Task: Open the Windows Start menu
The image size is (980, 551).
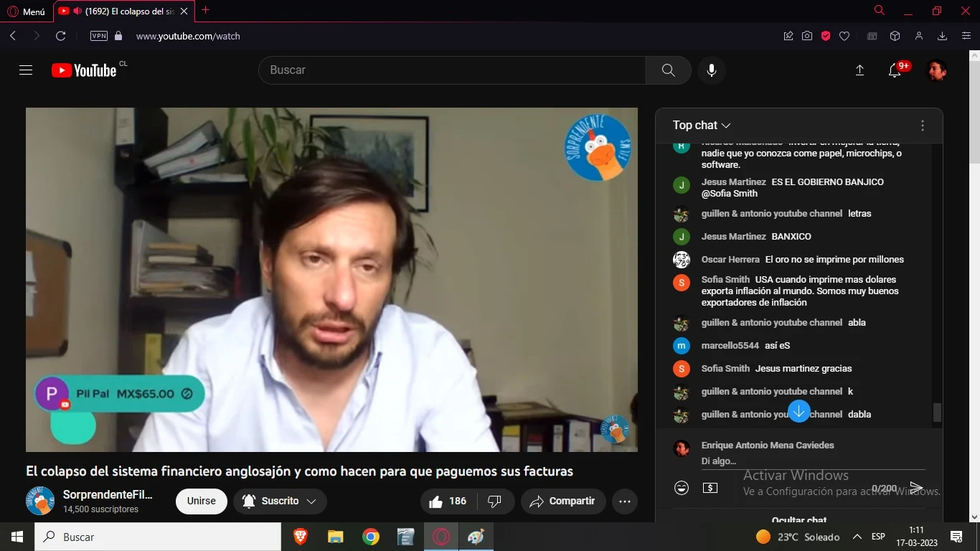Action: point(17,537)
